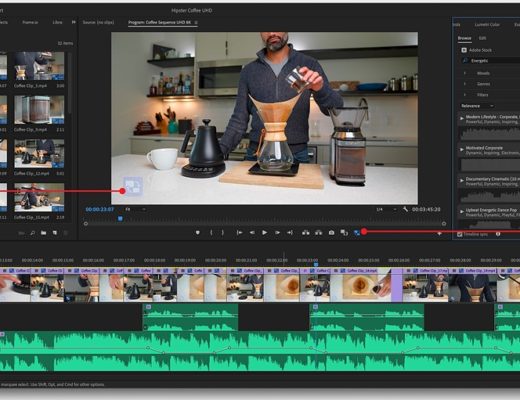Viewport: 520px width, 400px height.
Task: Click the New Item icon in Project panel
Action: coord(55,233)
